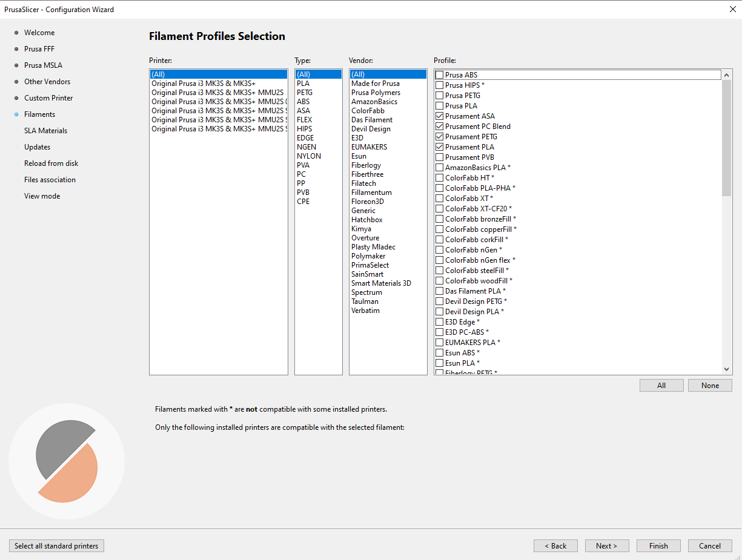Select the Filaments wizard step

click(39, 114)
